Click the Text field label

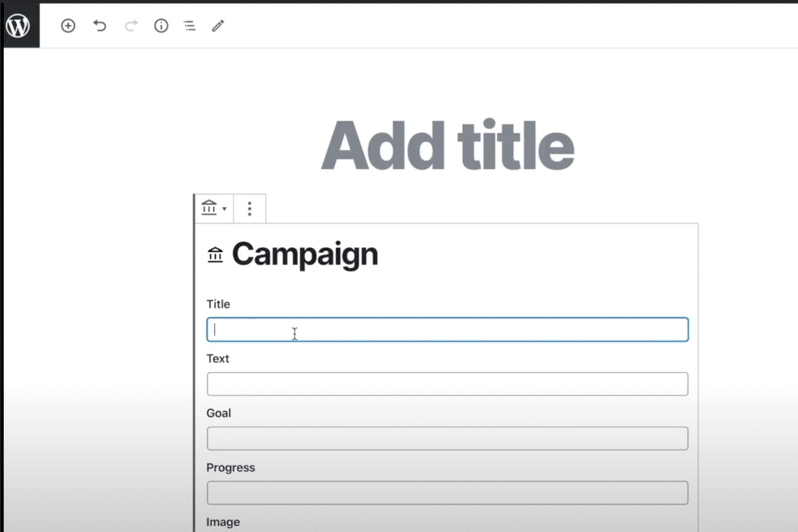pyautogui.click(x=218, y=358)
